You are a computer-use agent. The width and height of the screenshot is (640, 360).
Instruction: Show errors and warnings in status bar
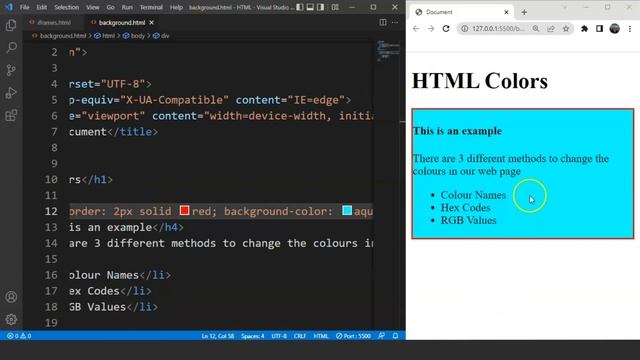pos(19,336)
